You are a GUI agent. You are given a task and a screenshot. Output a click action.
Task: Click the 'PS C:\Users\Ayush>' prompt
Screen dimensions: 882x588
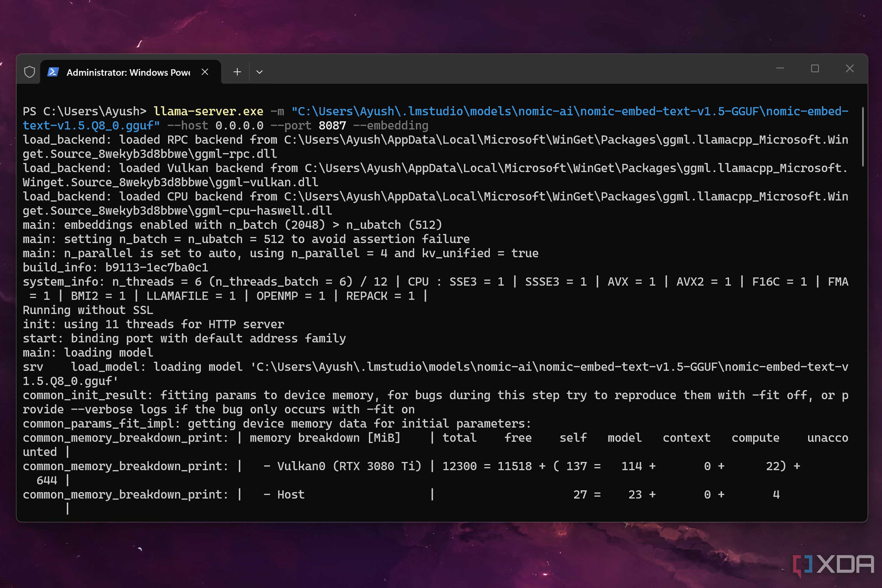click(84, 111)
